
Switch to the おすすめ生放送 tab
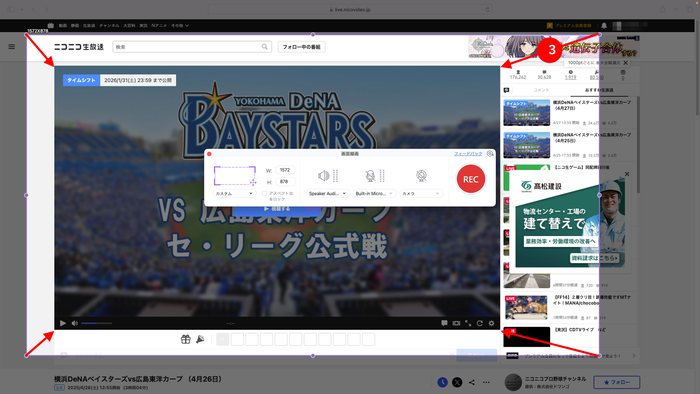pyautogui.click(x=599, y=90)
